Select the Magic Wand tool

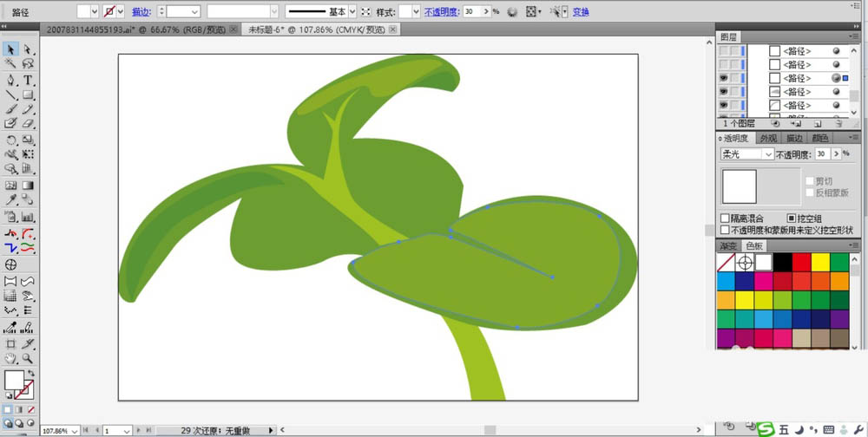pos(10,63)
